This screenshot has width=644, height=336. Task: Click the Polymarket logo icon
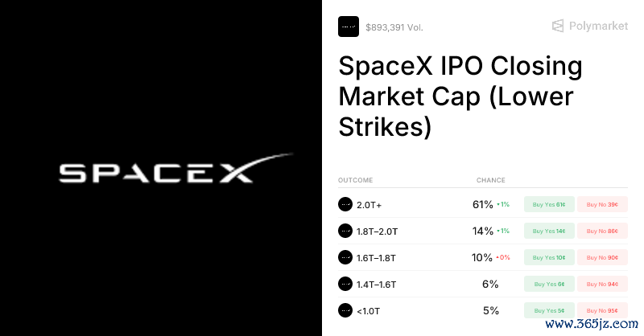coord(557,26)
